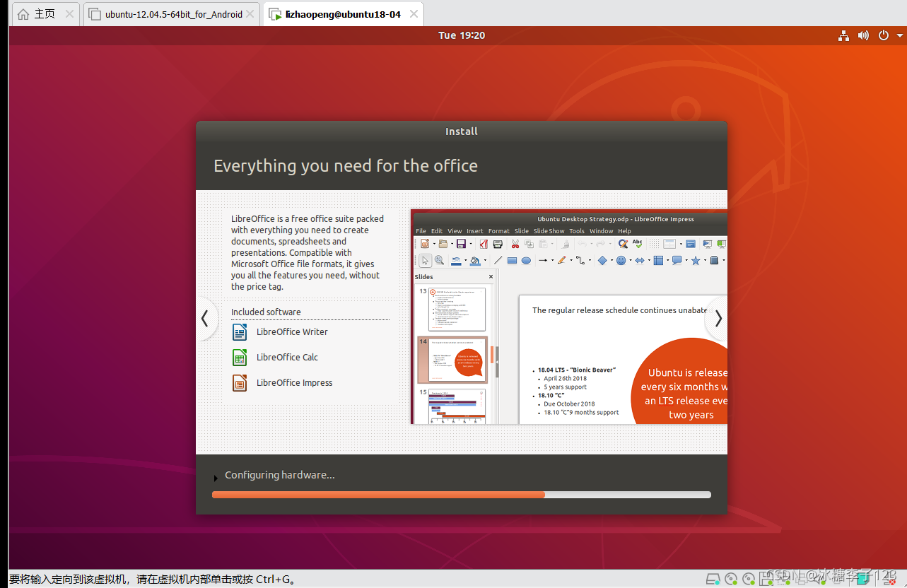Screen dimensions: 907x588
Task: Click the LibreOffice Calc spreadsheet icon
Action: [240, 358]
